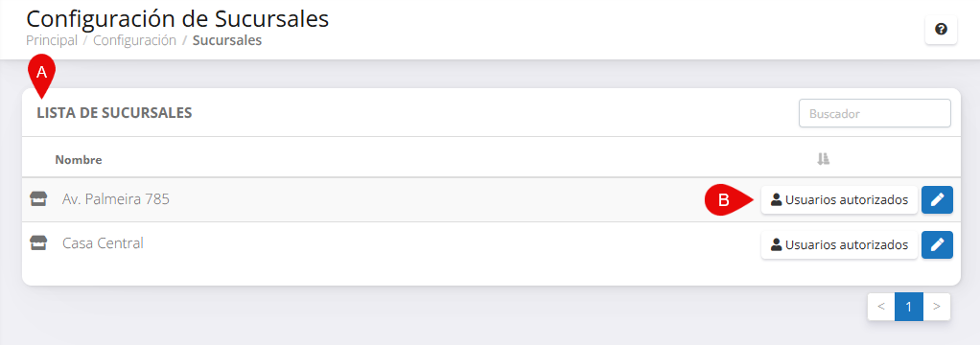
Task: Click the store icon beside Casa Central
Action: (x=38, y=243)
